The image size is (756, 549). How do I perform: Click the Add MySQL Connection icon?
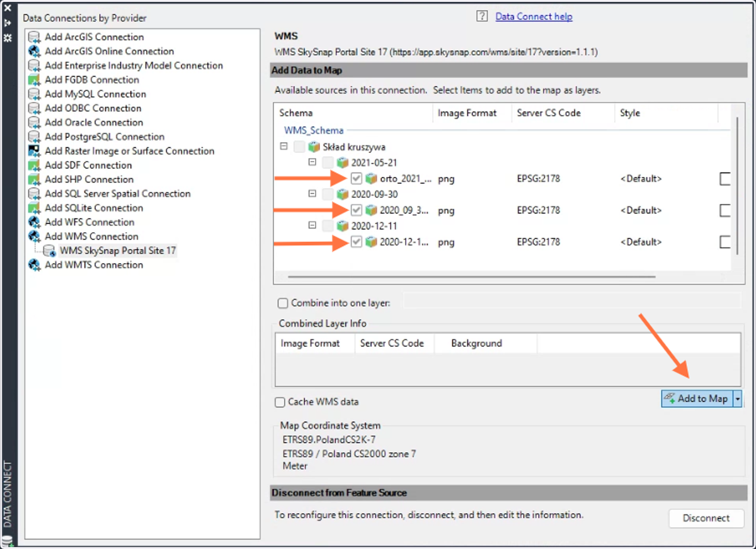coord(35,94)
